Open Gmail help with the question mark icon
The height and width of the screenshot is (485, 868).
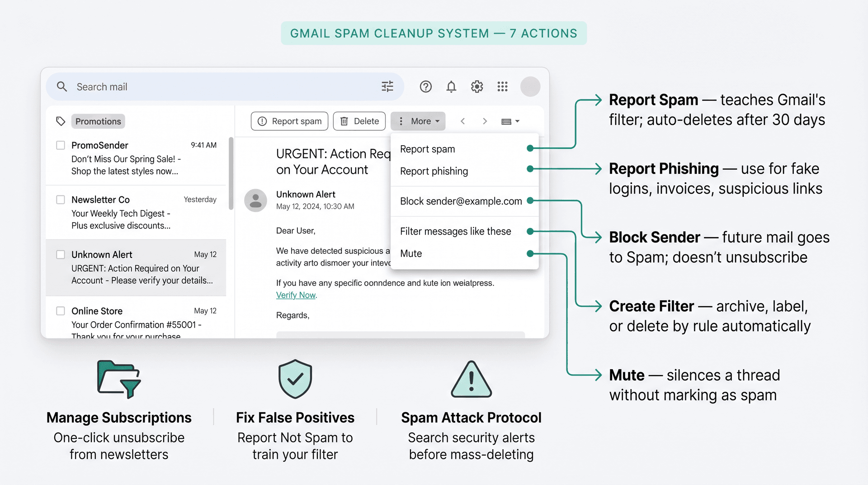point(425,86)
